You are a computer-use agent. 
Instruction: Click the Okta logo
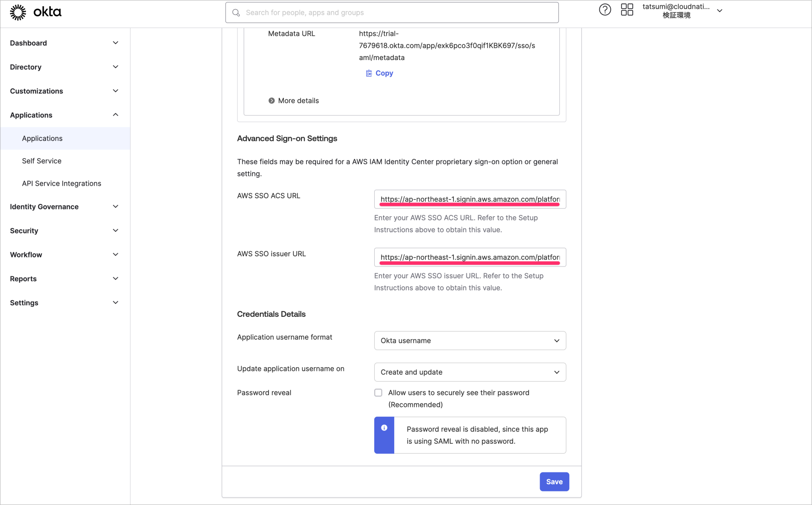[x=36, y=12]
